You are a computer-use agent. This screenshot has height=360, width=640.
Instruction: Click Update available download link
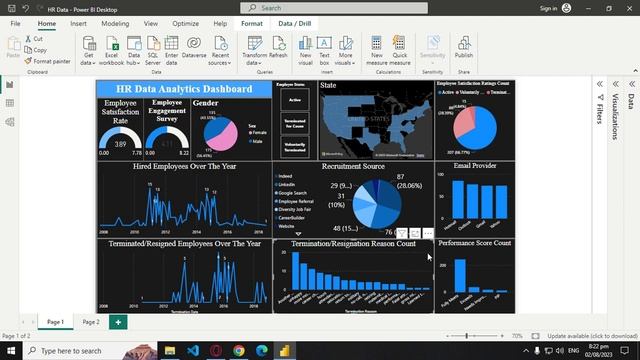tap(592, 336)
